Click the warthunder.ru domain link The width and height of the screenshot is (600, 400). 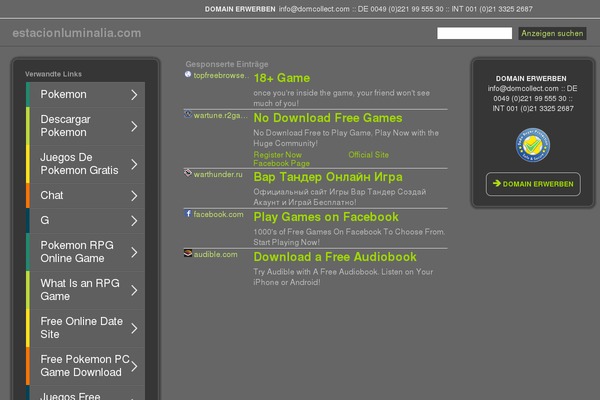(x=218, y=174)
